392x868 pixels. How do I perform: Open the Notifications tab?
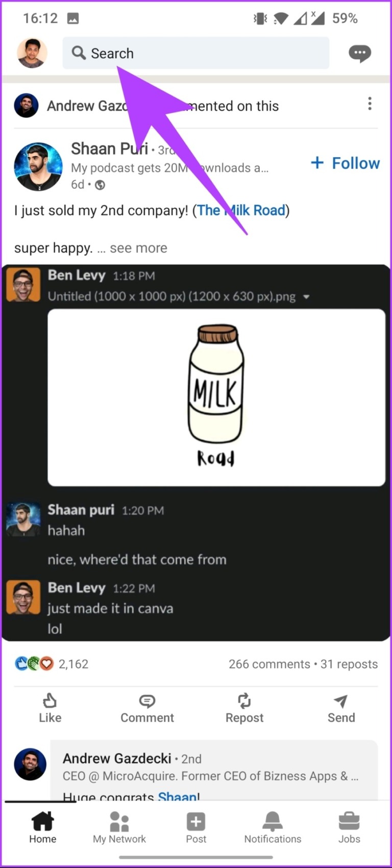point(273,828)
